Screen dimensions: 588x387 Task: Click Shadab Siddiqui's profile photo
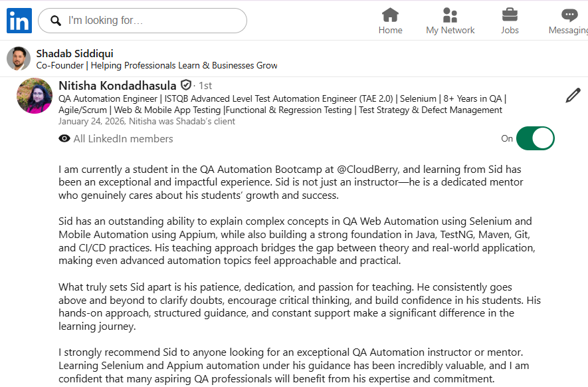(x=19, y=59)
